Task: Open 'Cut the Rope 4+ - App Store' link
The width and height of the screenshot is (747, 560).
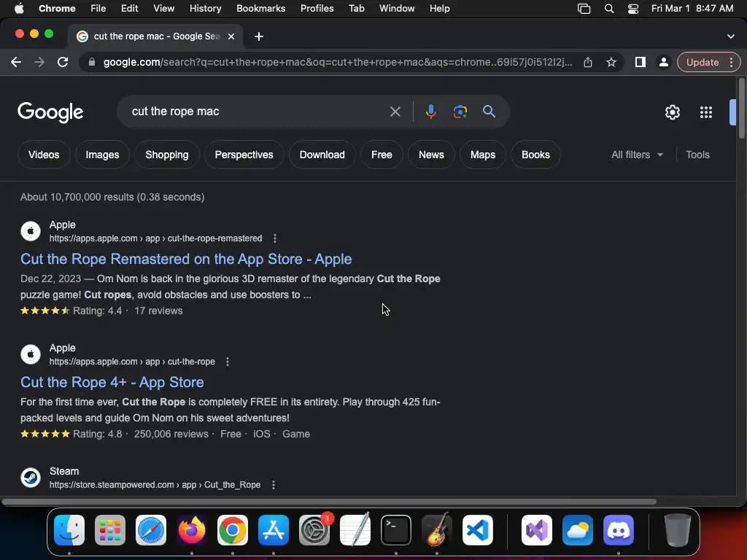Action: [x=112, y=382]
